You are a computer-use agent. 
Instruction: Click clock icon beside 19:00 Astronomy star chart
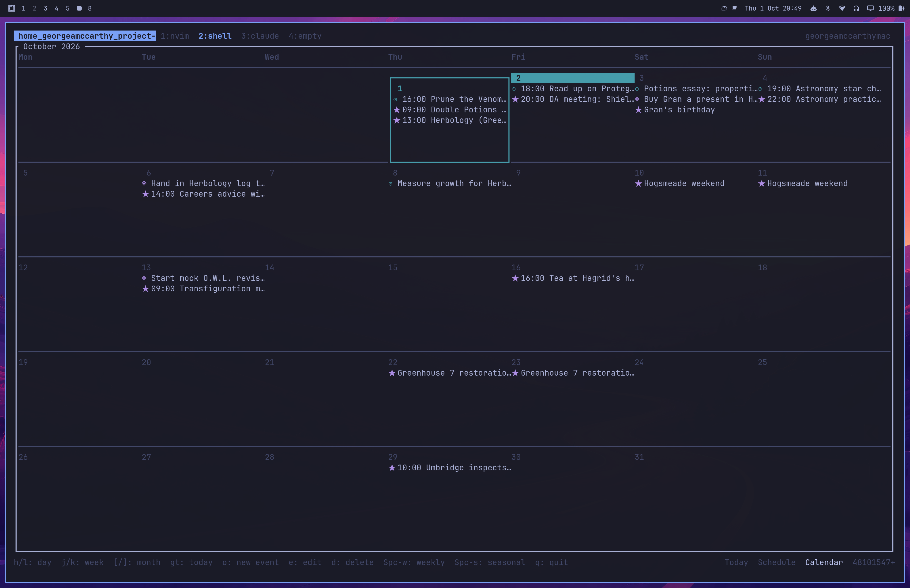click(760, 89)
